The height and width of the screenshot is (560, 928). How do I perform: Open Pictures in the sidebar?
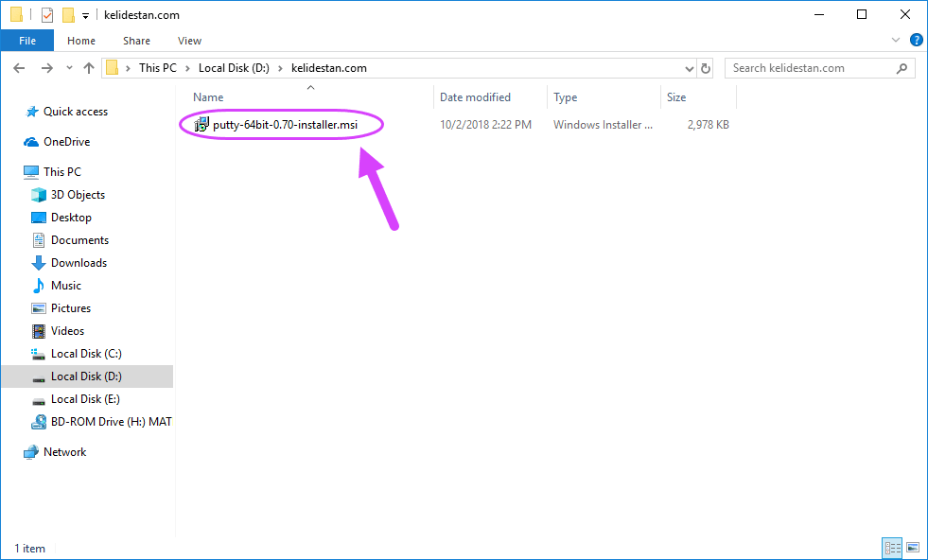click(70, 307)
